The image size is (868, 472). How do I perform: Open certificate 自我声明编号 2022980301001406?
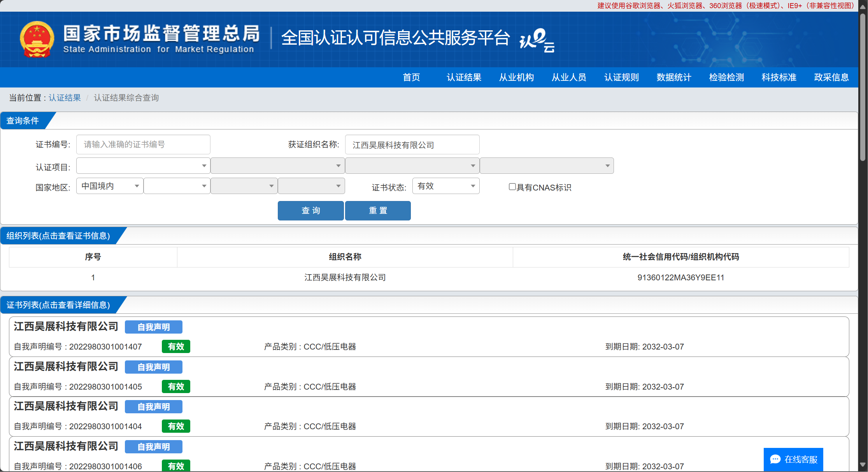coord(78,466)
